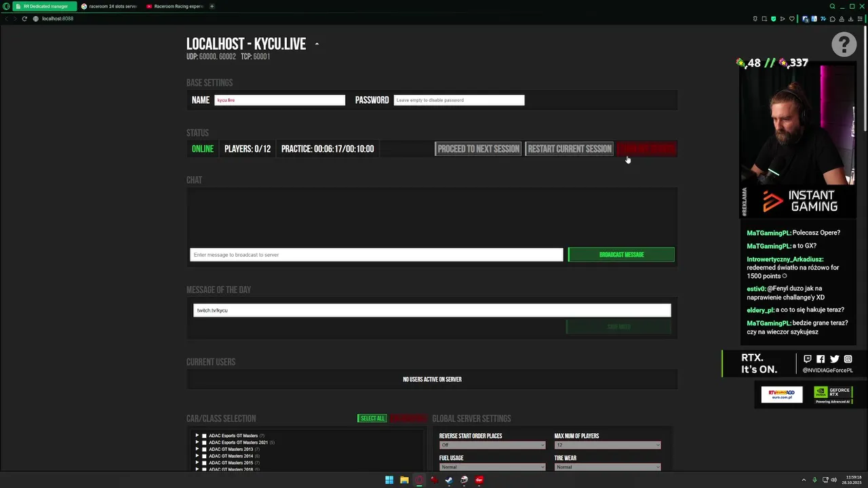Image resolution: width=868 pixels, height=488 pixels.
Task: Click the PLAYERS: 0/12 status text
Action: tap(248, 149)
